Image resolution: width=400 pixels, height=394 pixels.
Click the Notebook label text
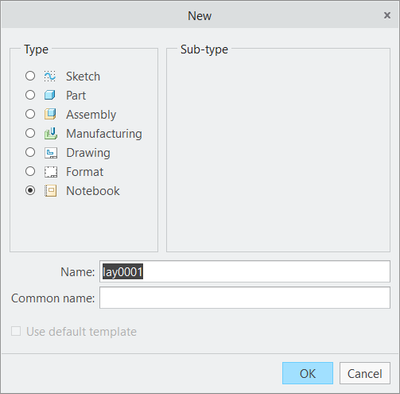93,191
